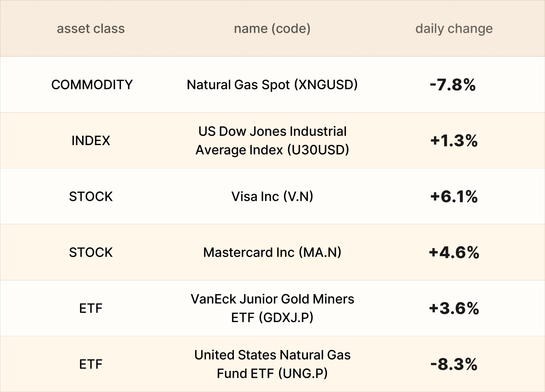Click the INDEX asset class cell
The height and width of the screenshot is (392, 545).
(x=91, y=141)
